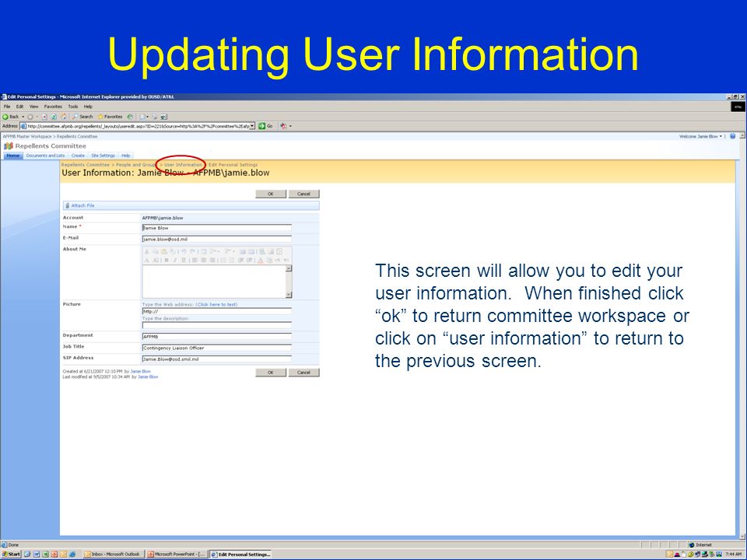This screenshot has height=560, width=747.
Task: Open the Help menu in the browser menu bar
Action: click(88, 107)
